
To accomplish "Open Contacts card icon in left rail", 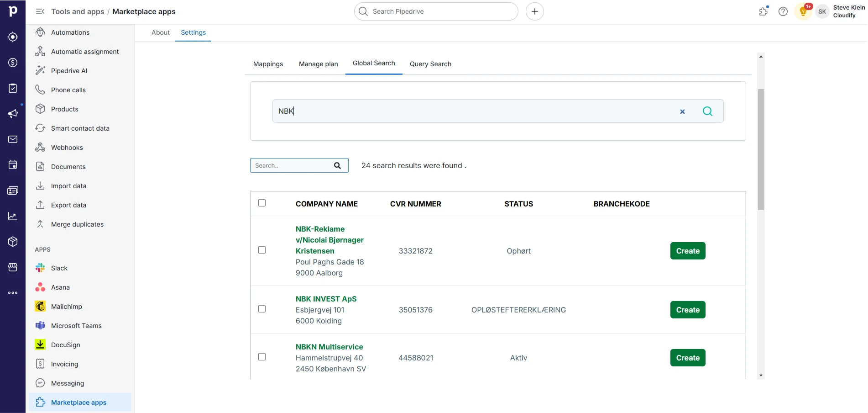I will coord(13,191).
